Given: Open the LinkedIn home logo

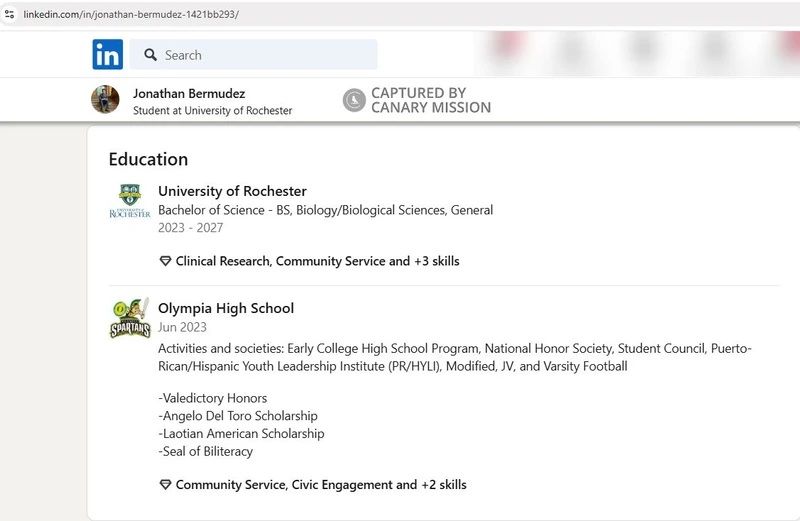Looking at the screenshot, I should point(108,54).
